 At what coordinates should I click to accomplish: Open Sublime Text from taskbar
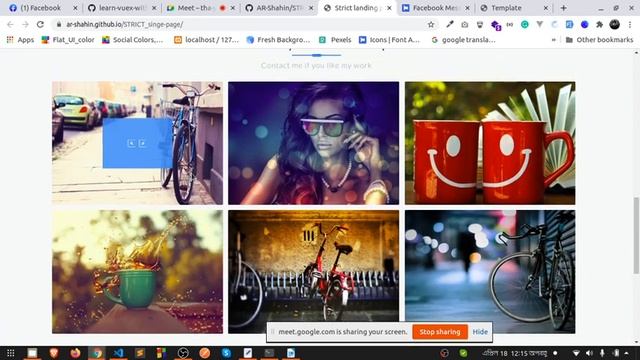pyautogui.click(x=140, y=353)
